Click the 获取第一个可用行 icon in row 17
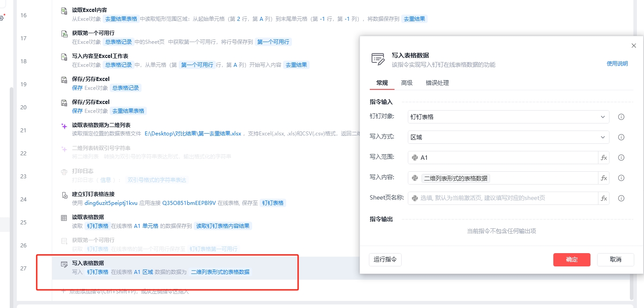Viewport: 644px width, 308px height. 64,33
